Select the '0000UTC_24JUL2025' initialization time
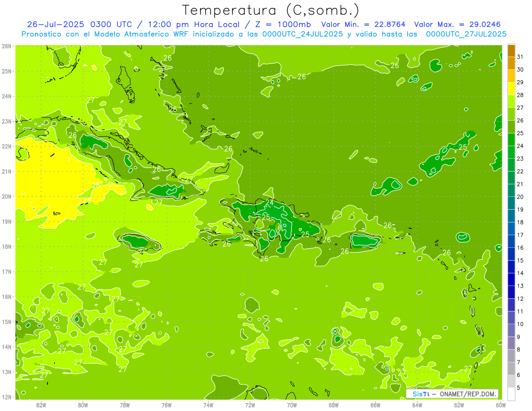 303,34
